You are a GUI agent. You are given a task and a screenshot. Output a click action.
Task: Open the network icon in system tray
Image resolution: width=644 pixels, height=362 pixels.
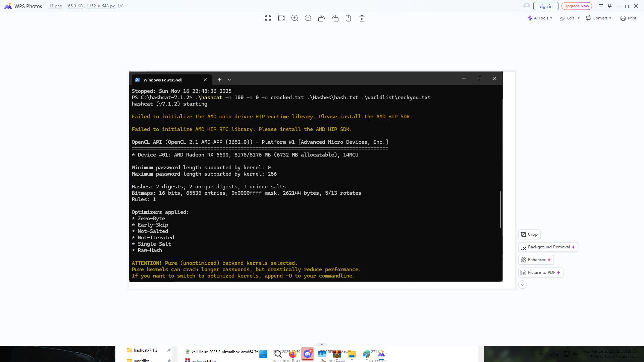(567, 354)
